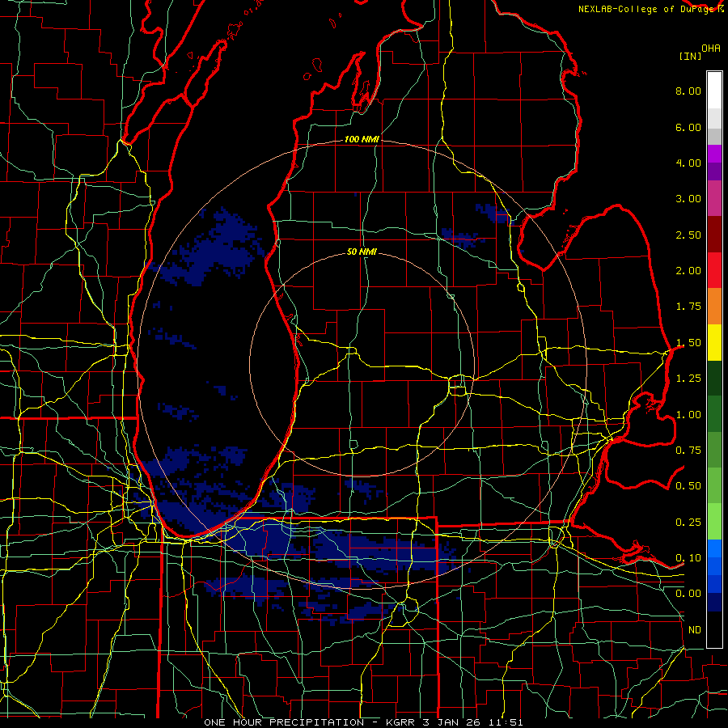Click the 1.00 legend value

[688, 415]
